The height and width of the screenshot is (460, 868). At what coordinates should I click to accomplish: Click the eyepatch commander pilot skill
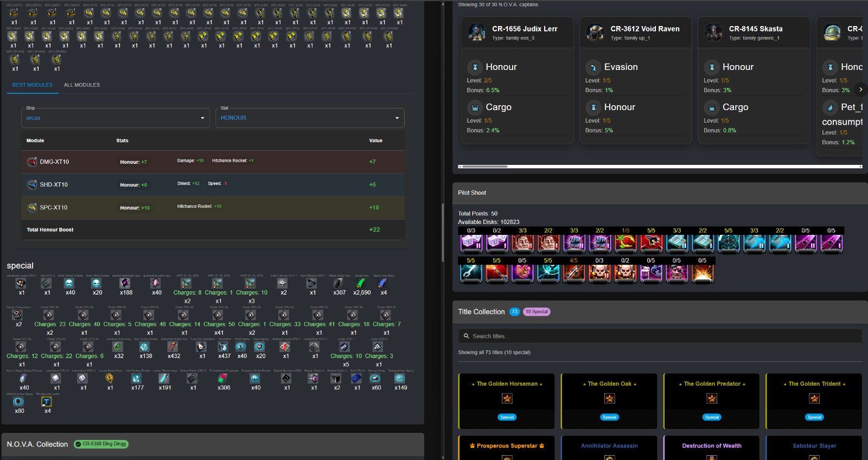[x=677, y=273]
